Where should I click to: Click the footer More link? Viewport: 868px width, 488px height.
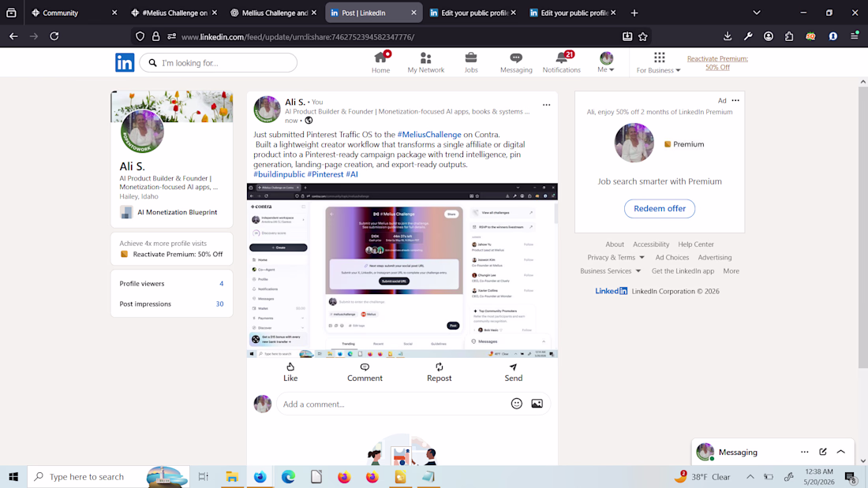[x=731, y=271]
